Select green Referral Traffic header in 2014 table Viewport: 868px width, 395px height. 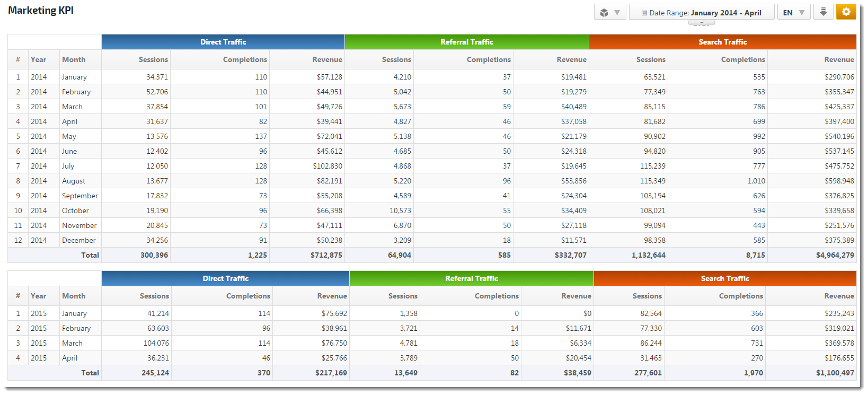(466, 42)
